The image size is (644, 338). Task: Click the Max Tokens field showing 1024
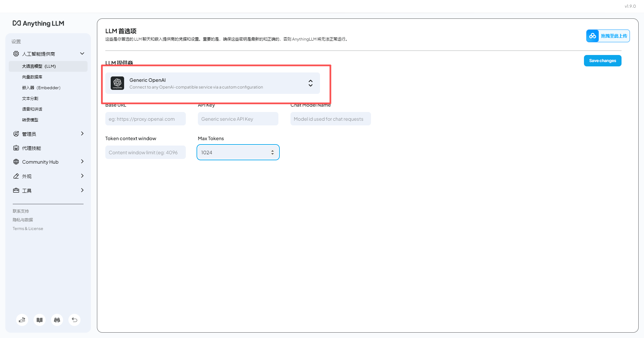[238, 152]
